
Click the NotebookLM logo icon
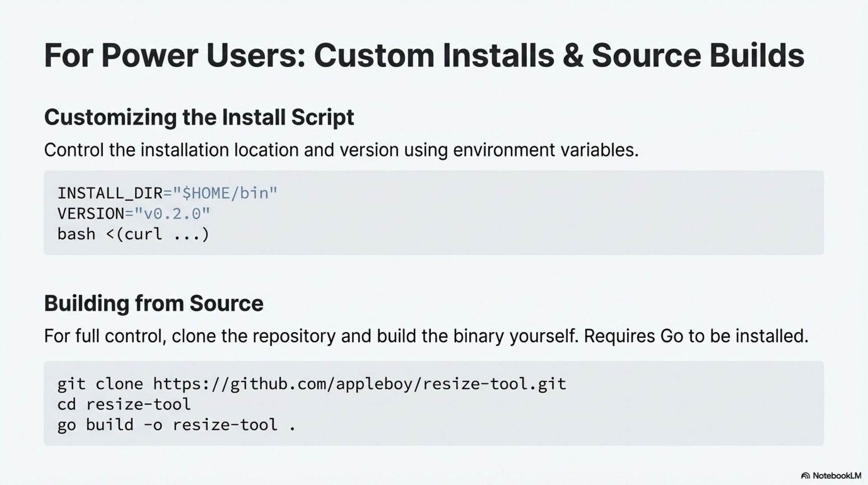point(805,475)
